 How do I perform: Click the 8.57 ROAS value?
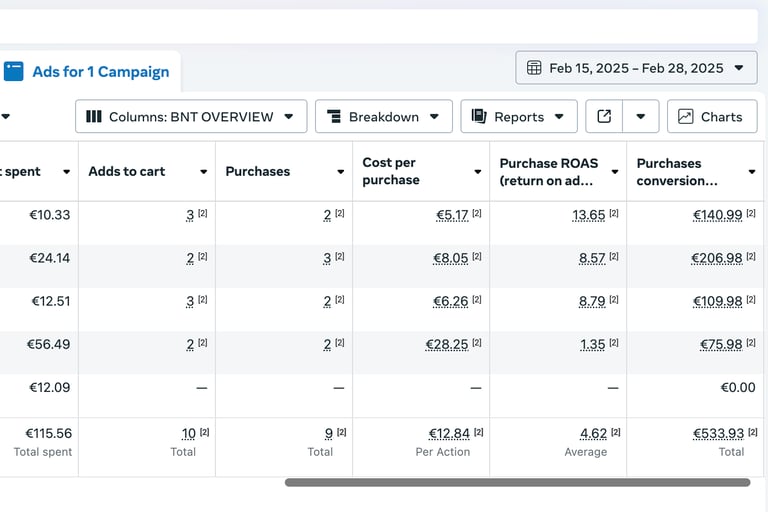pos(592,258)
